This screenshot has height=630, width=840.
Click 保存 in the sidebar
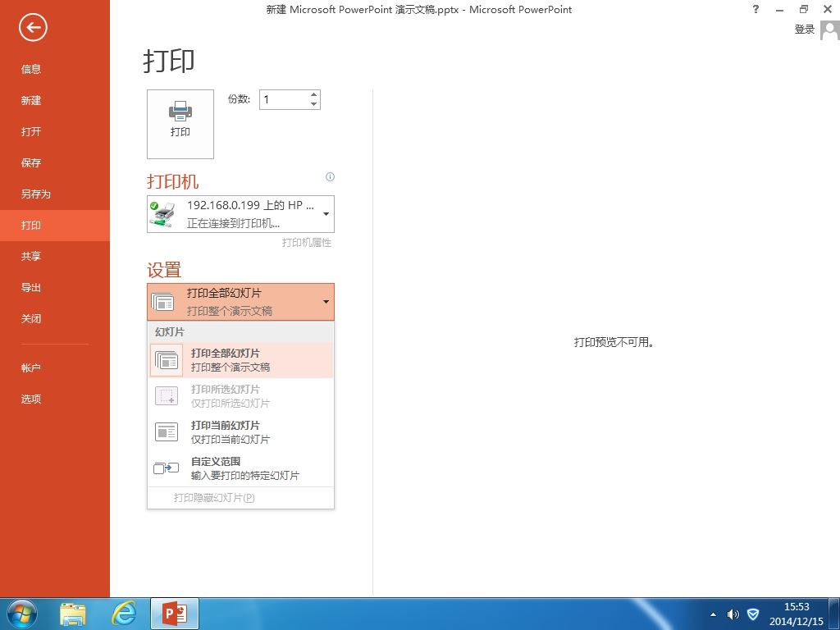55,163
